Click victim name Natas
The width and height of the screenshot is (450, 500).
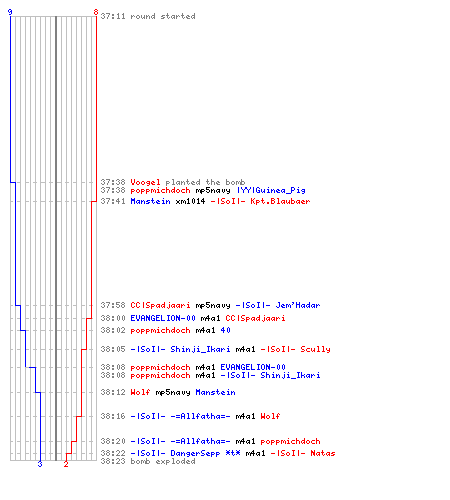(x=323, y=453)
